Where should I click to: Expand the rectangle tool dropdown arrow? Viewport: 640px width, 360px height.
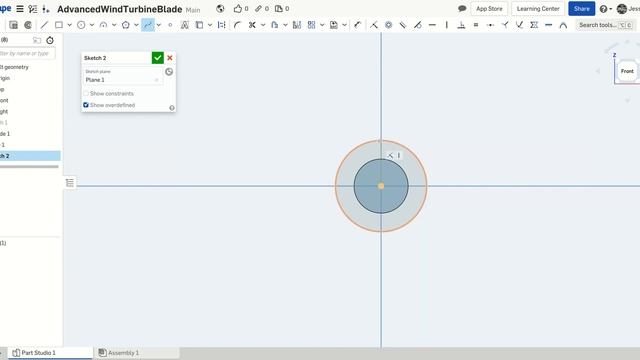(69, 25)
